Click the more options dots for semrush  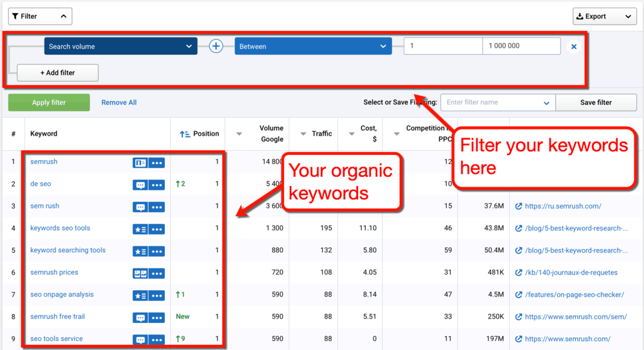(x=157, y=163)
